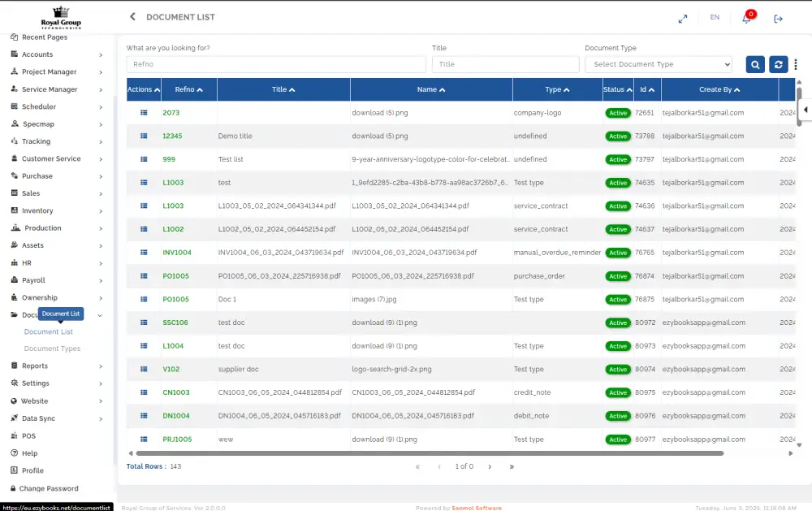This screenshot has width=812, height=511.
Task: Open Document Types in sidebar
Action: (52, 349)
